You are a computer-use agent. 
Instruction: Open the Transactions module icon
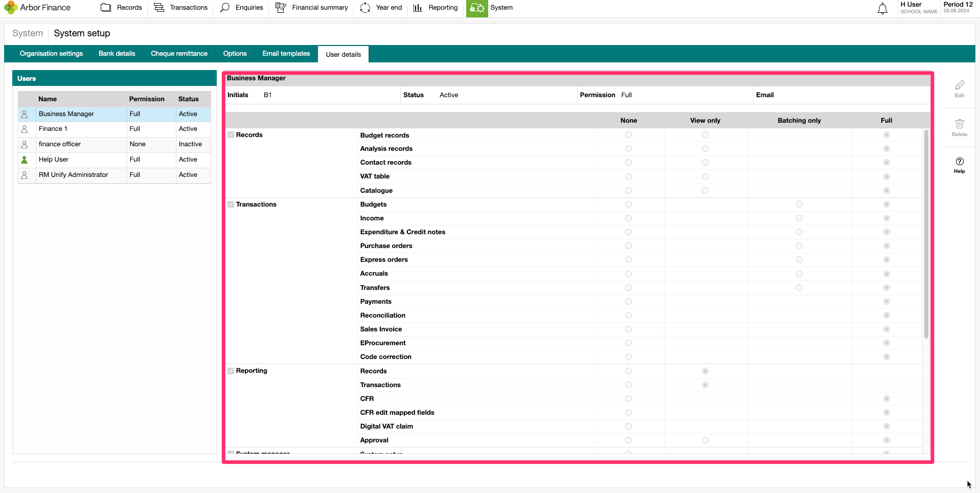[159, 7]
